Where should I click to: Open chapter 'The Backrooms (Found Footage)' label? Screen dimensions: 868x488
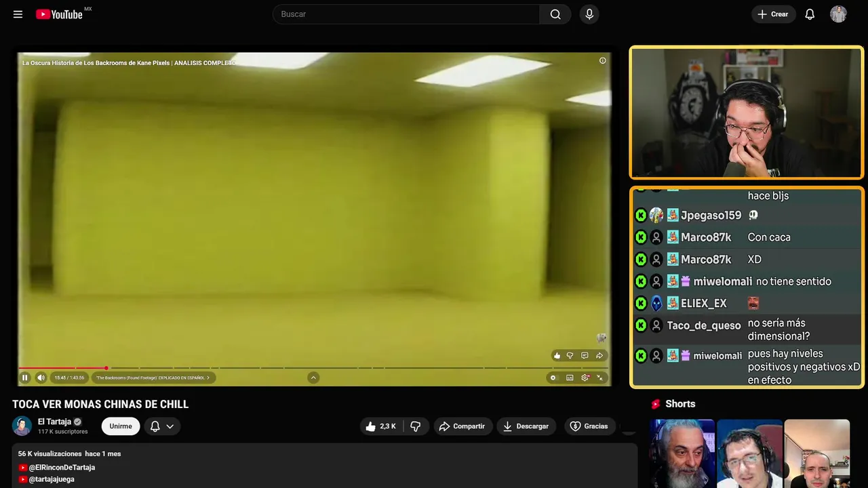point(153,378)
